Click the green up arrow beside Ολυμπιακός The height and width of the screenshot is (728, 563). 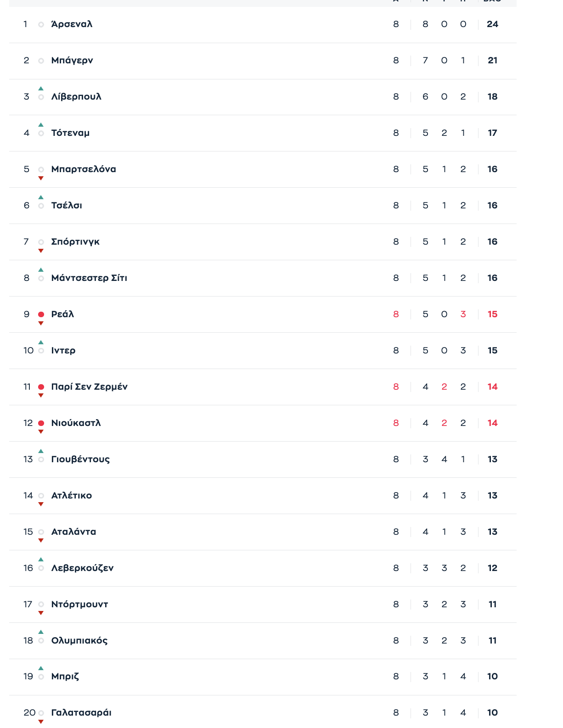click(41, 632)
